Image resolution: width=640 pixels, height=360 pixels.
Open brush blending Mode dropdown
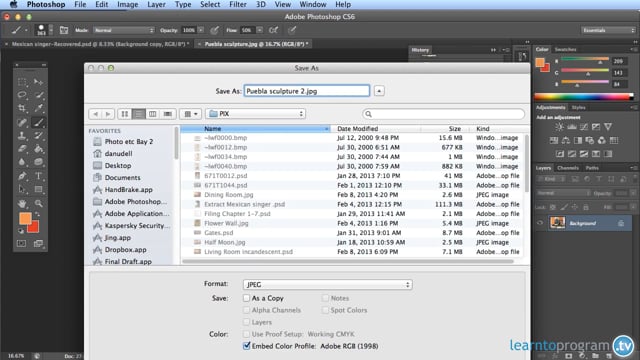click(124, 30)
